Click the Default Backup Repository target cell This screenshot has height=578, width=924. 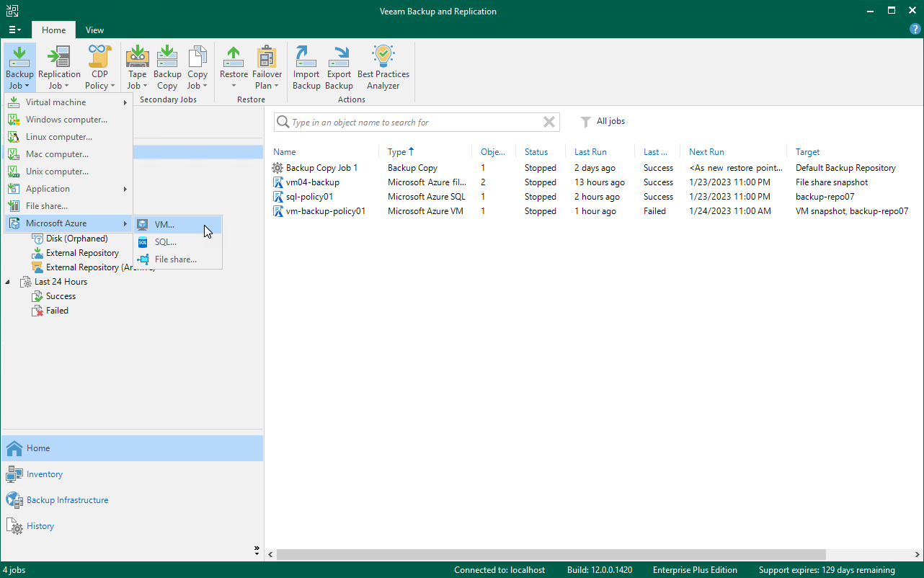[845, 168]
